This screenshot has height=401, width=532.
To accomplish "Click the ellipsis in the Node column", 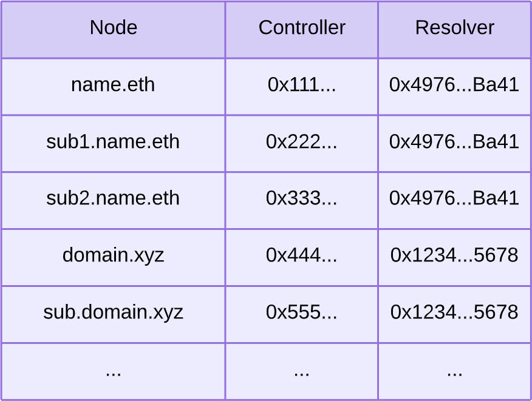I will 113,371.
